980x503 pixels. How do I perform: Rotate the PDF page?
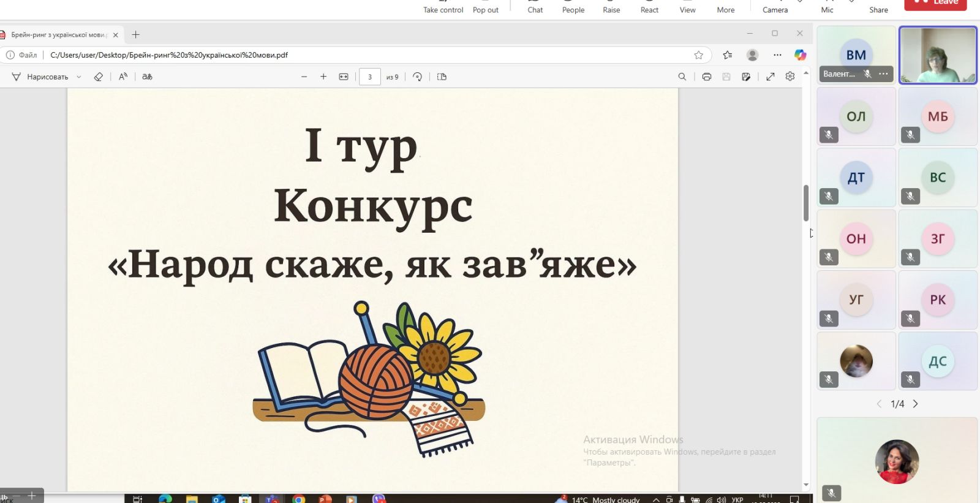click(417, 77)
